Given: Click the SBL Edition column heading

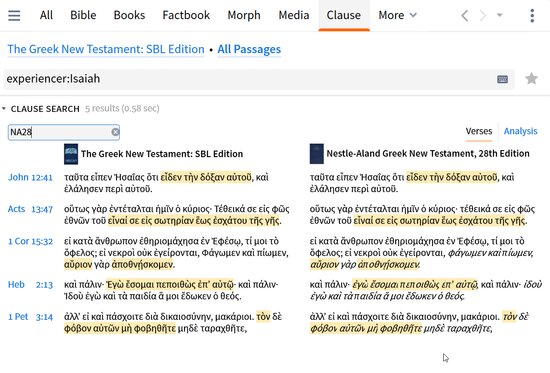Looking at the screenshot, I should [162, 154].
